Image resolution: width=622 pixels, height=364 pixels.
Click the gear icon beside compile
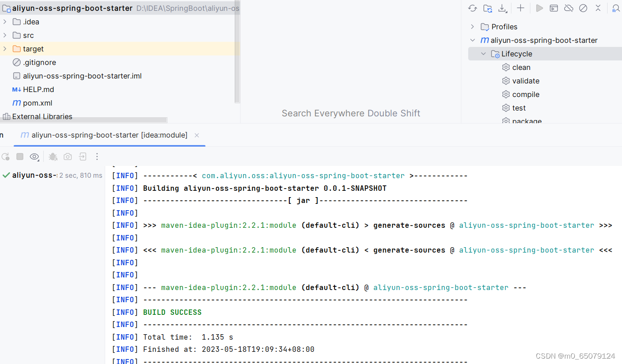[x=506, y=94]
